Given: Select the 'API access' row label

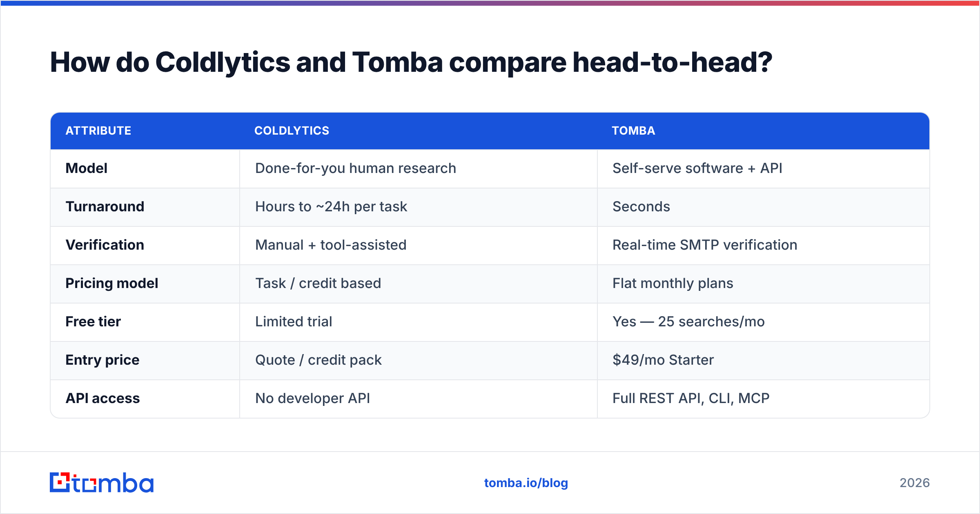Looking at the screenshot, I should point(103,398).
